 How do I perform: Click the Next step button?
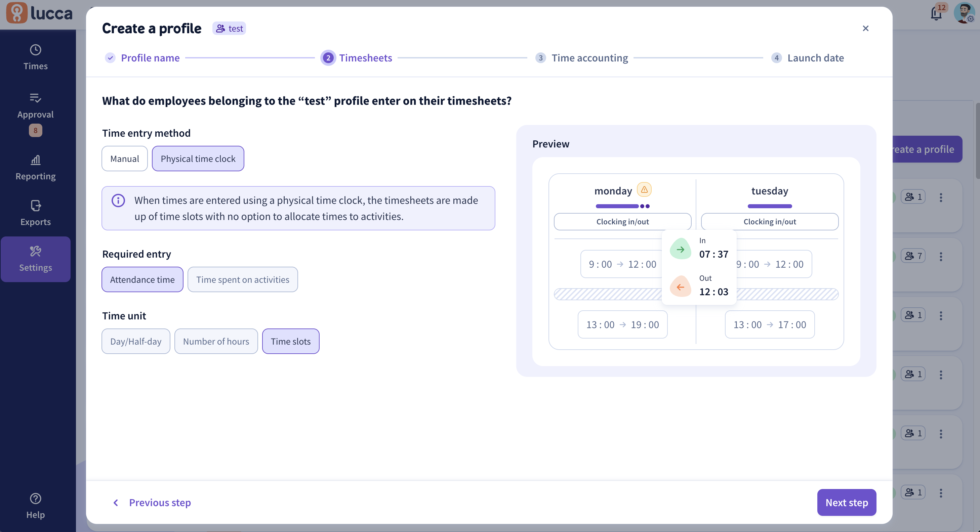click(x=847, y=502)
